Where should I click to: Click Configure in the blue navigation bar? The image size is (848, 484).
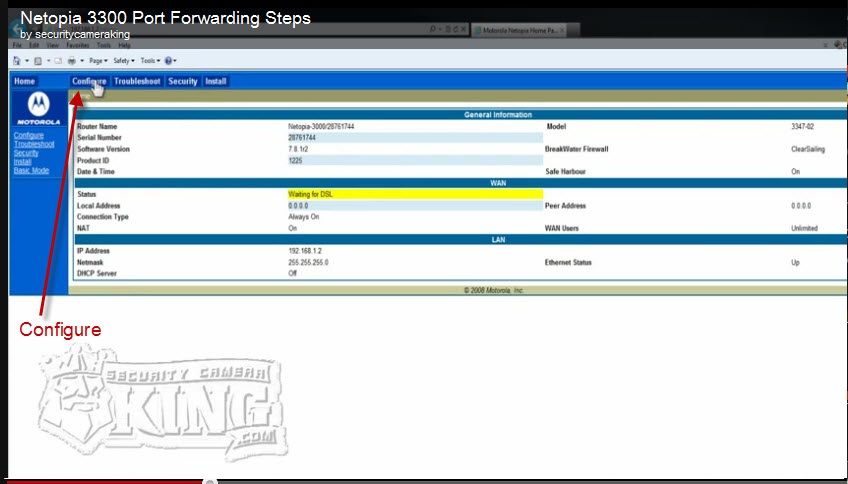click(89, 81)
